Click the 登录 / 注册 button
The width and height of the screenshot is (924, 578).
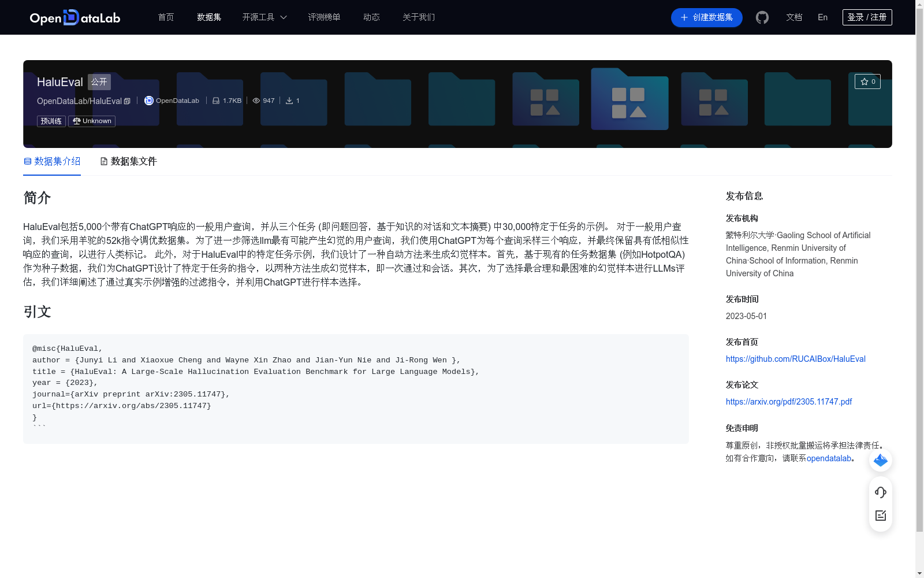867,17
